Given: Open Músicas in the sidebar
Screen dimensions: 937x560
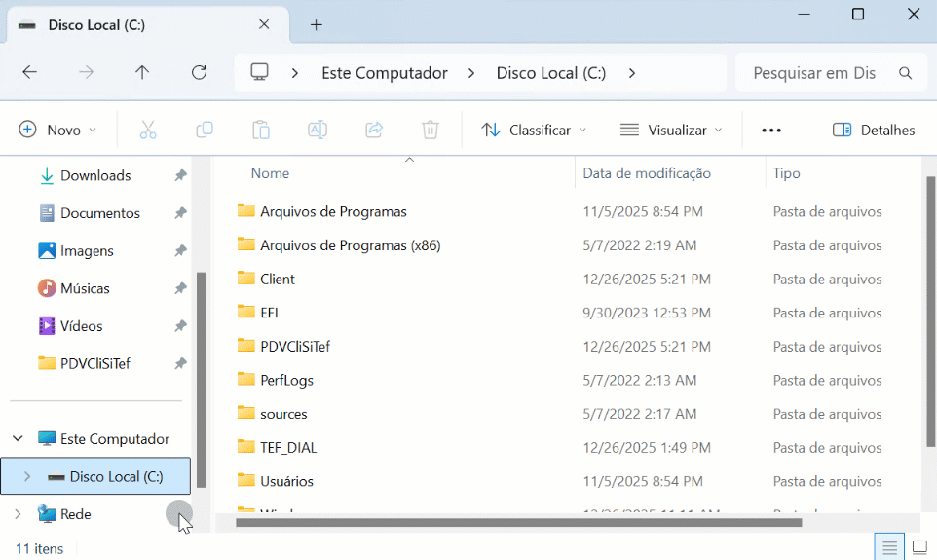Looking at the screenshot, I should point(85,288).
